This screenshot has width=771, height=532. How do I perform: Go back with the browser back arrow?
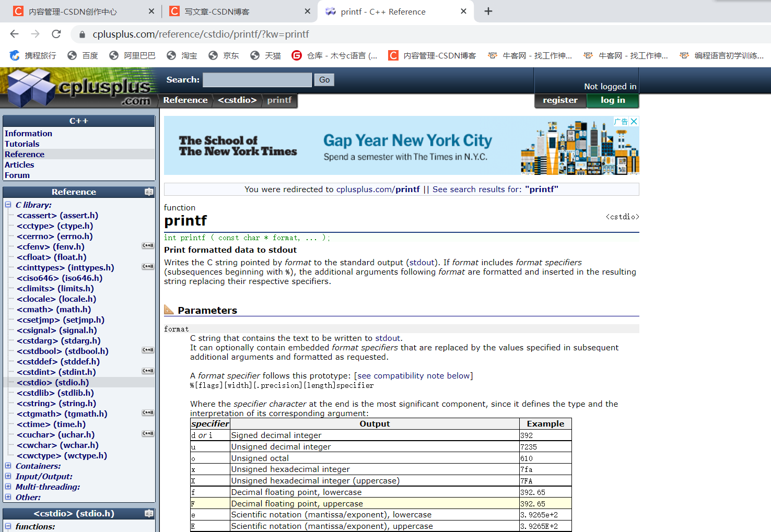tap(14, 34)
